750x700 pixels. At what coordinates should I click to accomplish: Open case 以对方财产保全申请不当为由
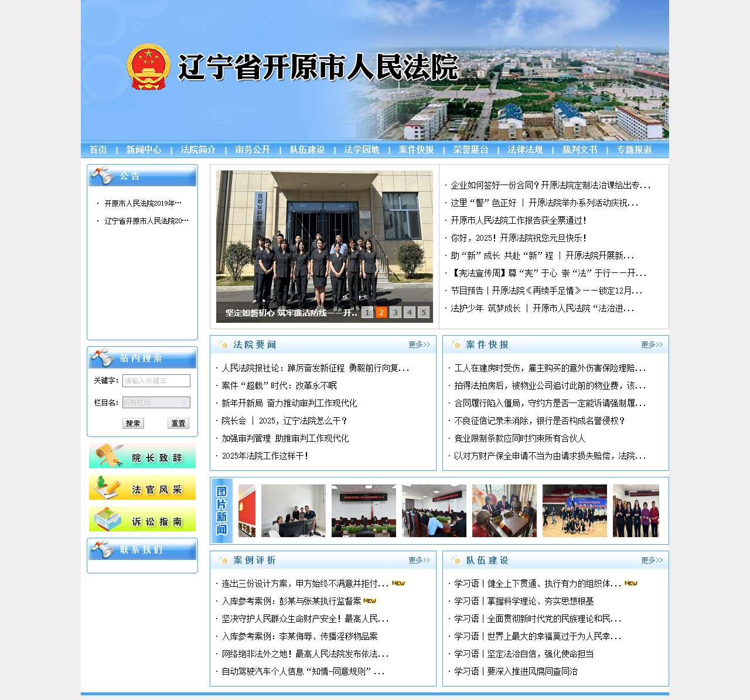click(550, 456)
